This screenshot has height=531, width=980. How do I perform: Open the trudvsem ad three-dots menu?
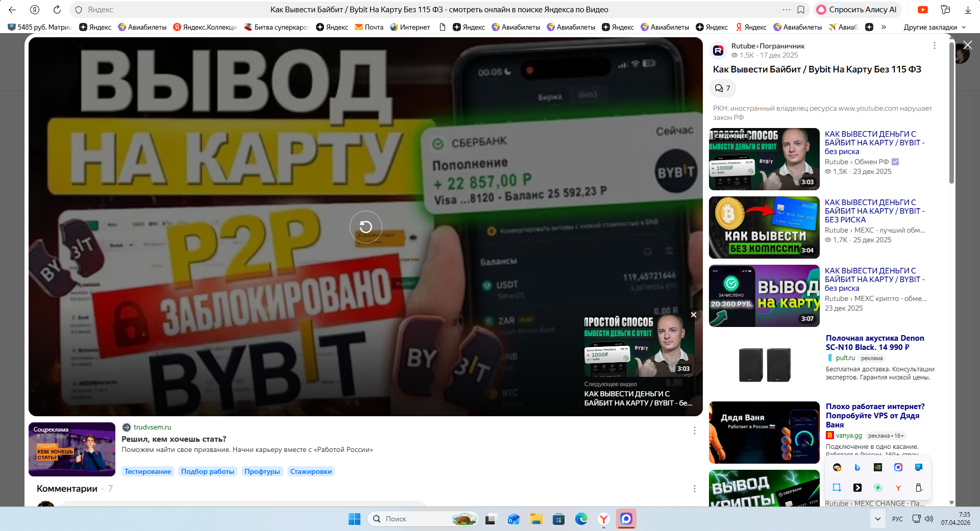[x=694, y=431]
